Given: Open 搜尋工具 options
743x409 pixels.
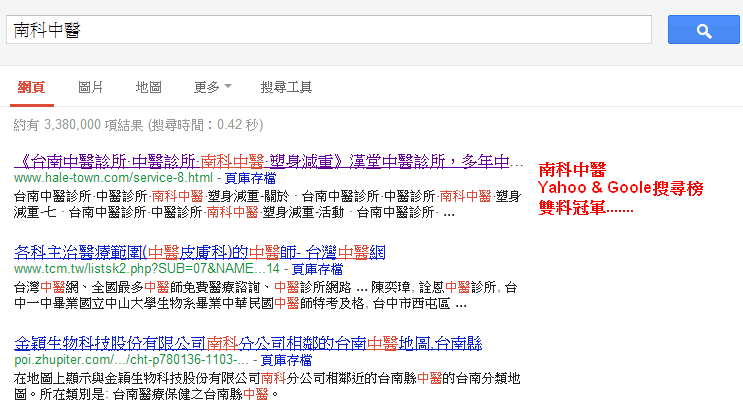Looking at the screenshot, I should point(286,87).
